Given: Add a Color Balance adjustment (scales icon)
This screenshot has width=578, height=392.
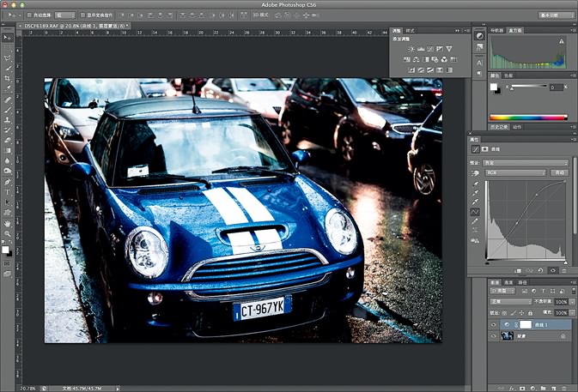Looking at the screenshot, I should coord(417,59).
